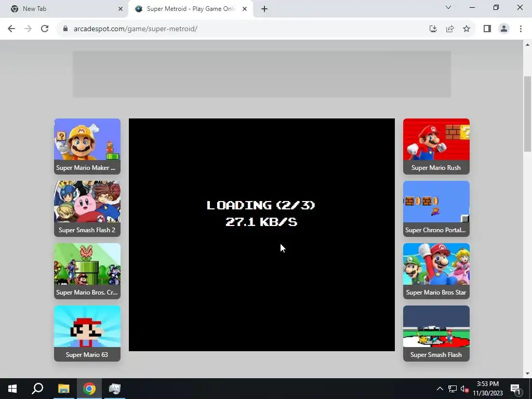Open Super Chrono Portal game card
The height and width of the screenshot is (399, 532).
(436, 209)
